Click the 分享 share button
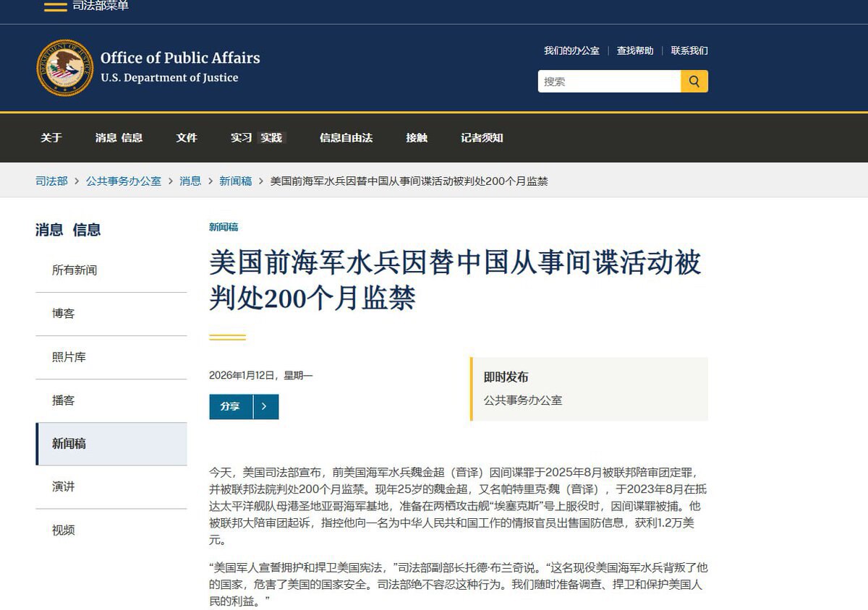This screenshot has width=868, height=610. (x=231, y=406)
